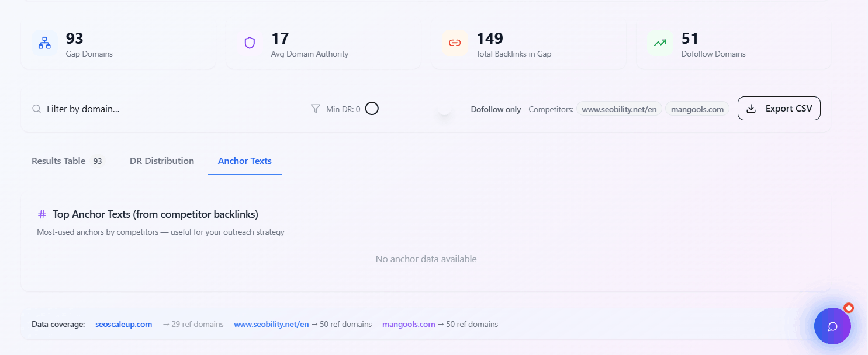
Task: Click the Filter by domain input field
Action: point(117,108)
